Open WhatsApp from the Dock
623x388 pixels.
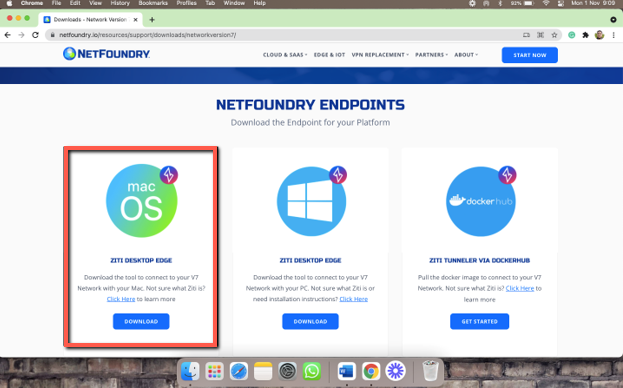pyautogui.click(x=312, y=372)
